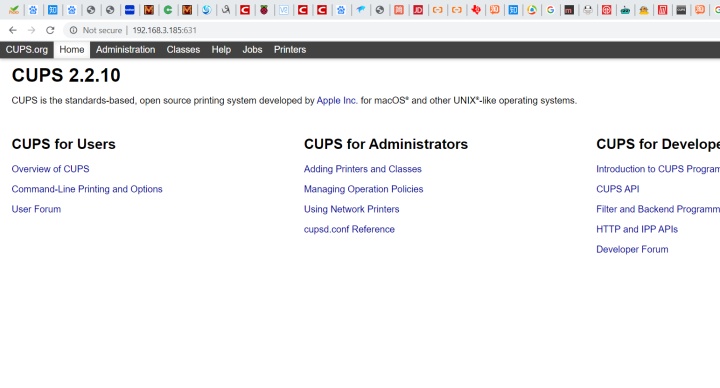The height and width of the screenshot is (388, 720).
Task: Open Filter and Backend Programming link
Action: 658,209
